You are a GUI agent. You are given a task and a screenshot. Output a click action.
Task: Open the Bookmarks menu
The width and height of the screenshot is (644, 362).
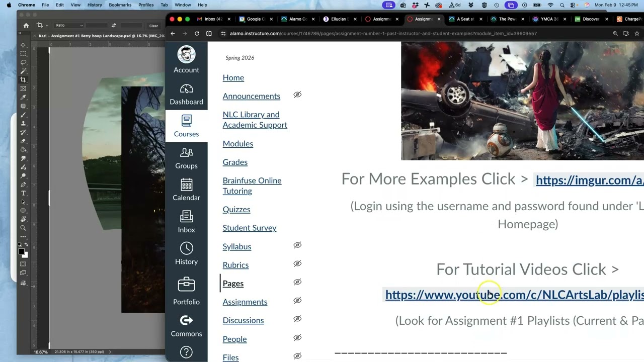point(120,5)
